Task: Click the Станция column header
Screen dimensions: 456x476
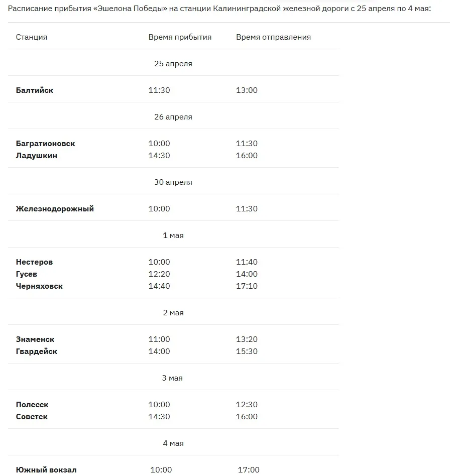Action: [32, 37]
